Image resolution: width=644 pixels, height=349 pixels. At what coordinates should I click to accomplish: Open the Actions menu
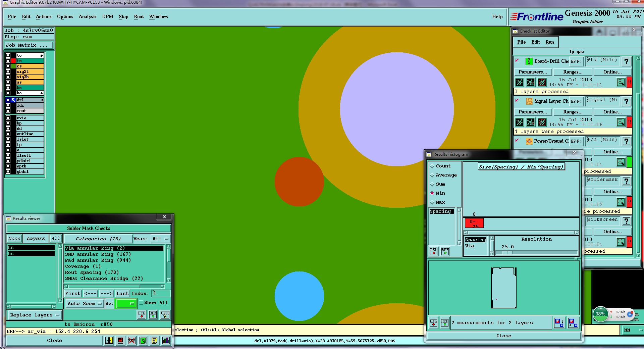[x=44, y=17]
